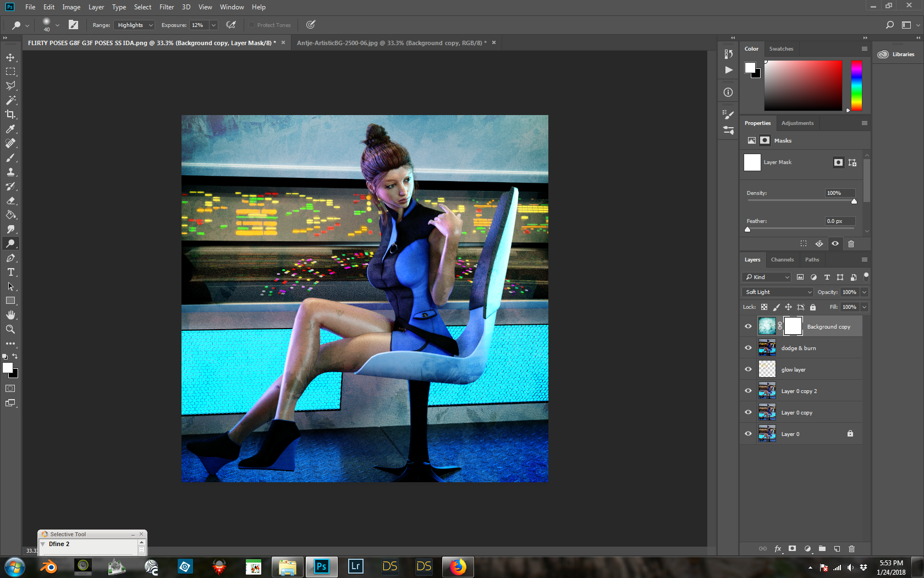Select the Eyedropper tool
This screenshot has height=578, width=924.
[x=10, y=129]
